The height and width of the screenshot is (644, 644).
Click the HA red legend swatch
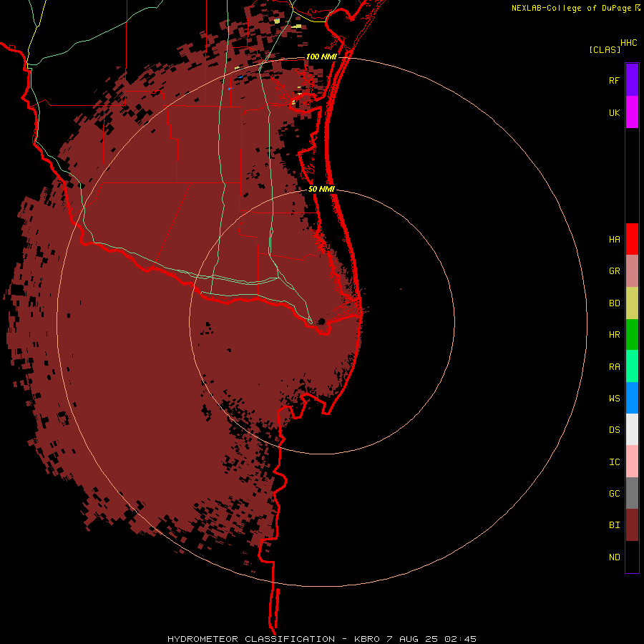point(632,239)
